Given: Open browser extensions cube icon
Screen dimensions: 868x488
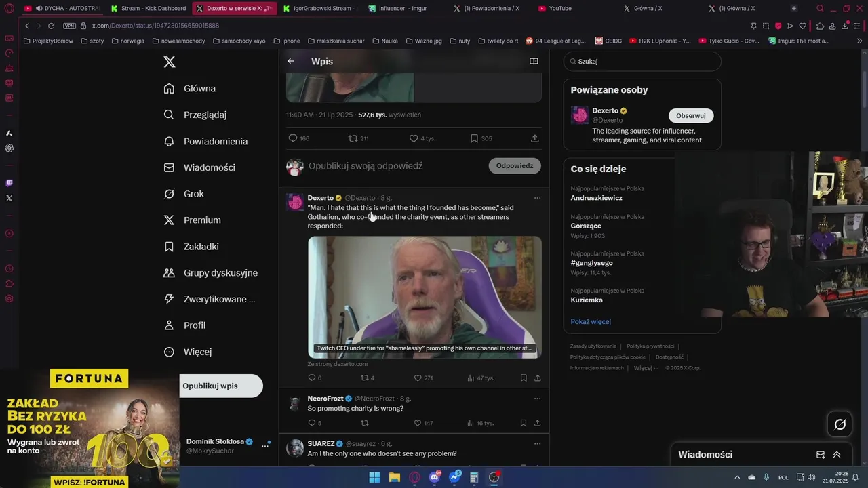Looking at the screenshot, I should tap(820, 26).
